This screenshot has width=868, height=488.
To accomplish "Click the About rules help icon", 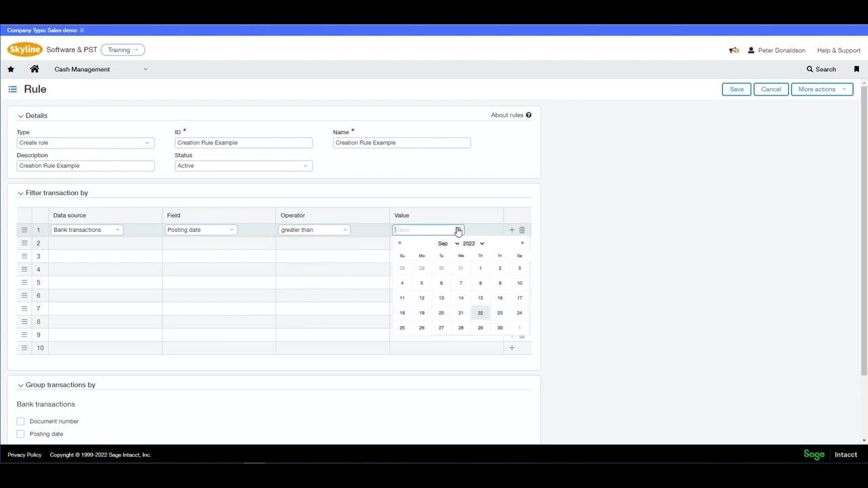I will tap(528, 115).
